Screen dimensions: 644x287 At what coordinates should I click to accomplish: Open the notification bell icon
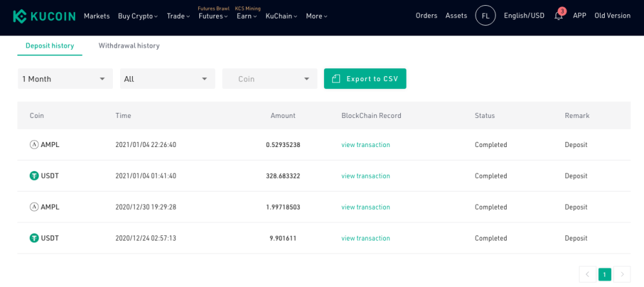click(x=559, y=15)
